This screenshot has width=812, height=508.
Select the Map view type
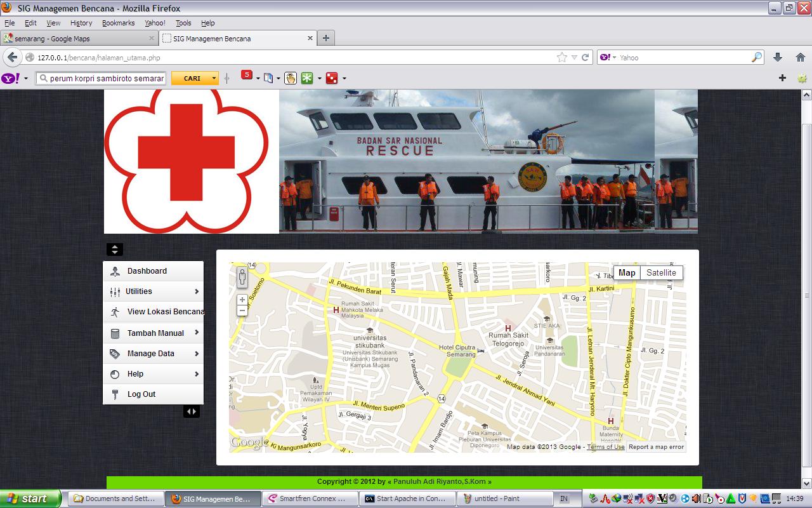627,273
